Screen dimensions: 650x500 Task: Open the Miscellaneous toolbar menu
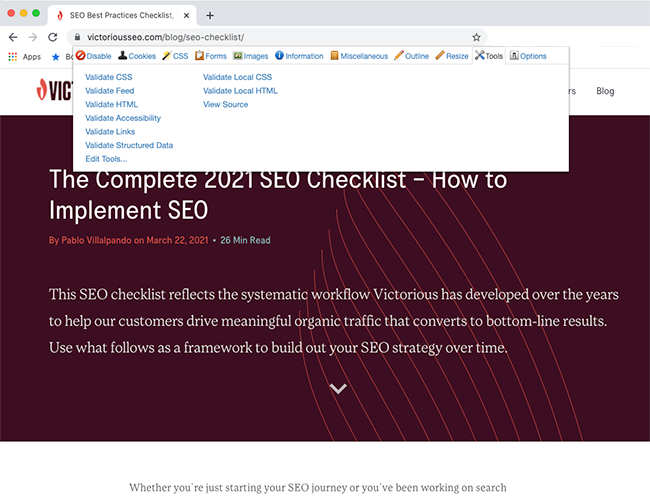(x=359, y=56)
